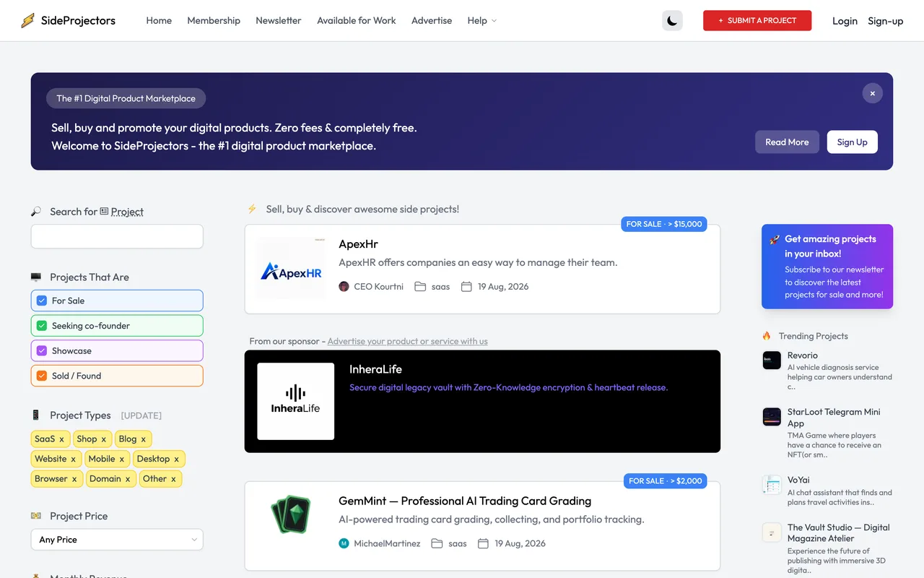
Task: Click the money icon by Project Price
Action: pyautogui.click(x=36, y=516)
